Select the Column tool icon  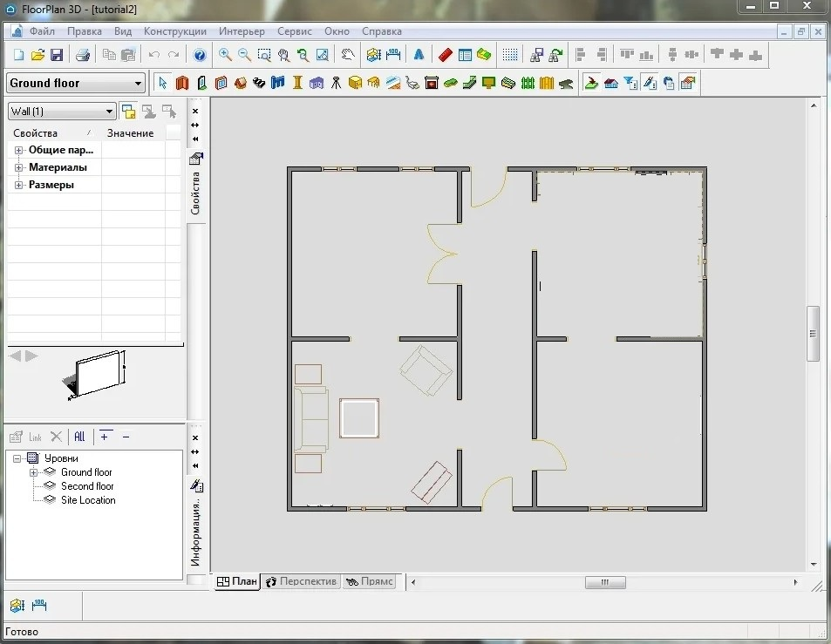pyautogui.click(x=298, y=83)
